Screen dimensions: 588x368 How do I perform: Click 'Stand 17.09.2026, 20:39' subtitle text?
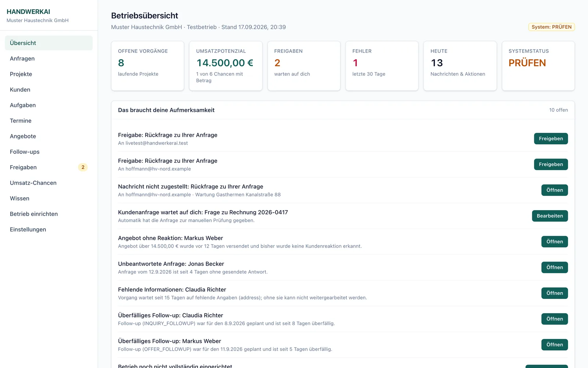254,27
